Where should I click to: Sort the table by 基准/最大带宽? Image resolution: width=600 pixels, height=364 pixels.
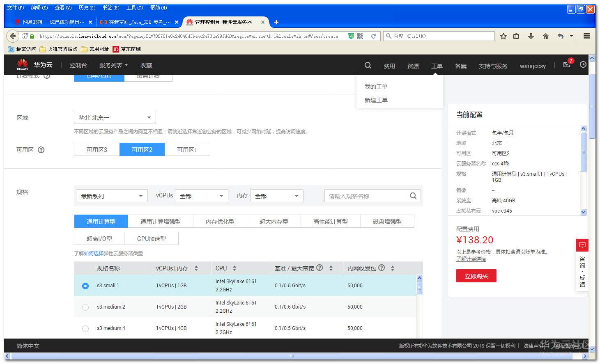click(x=331, y=268)
